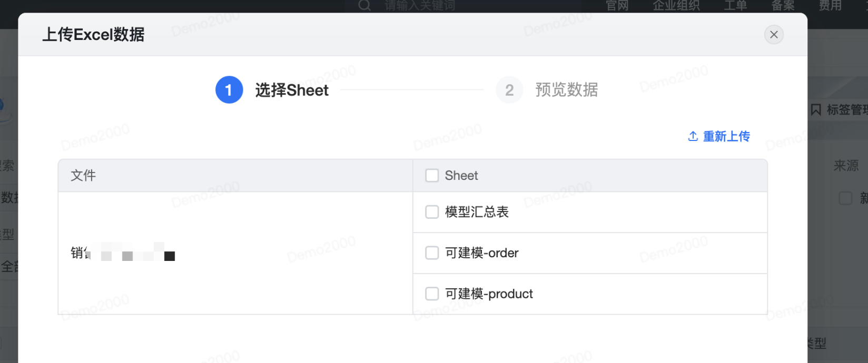Click the step 2 number circle
This screenshot has width=868, height=363.
pos(509,90)
